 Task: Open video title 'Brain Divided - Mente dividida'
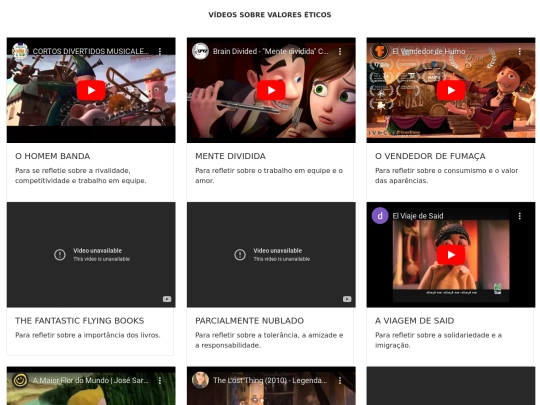pyautogui.click(x=270, y=51)
